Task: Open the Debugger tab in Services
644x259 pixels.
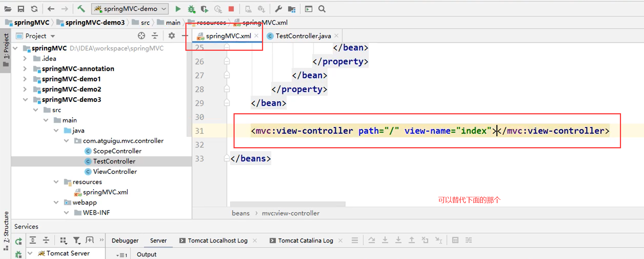Action: pos(125,240)
